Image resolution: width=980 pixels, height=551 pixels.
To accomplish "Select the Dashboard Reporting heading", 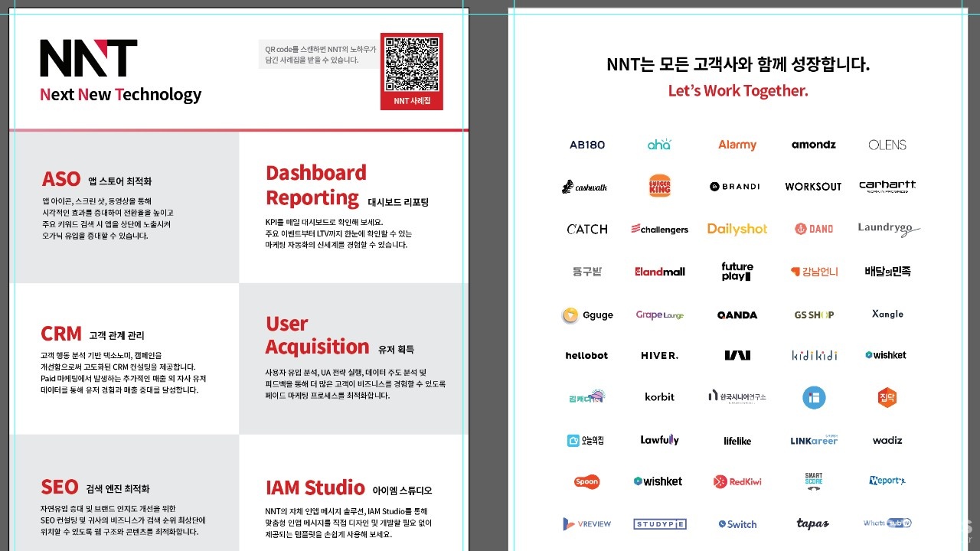I will point(315,185).
